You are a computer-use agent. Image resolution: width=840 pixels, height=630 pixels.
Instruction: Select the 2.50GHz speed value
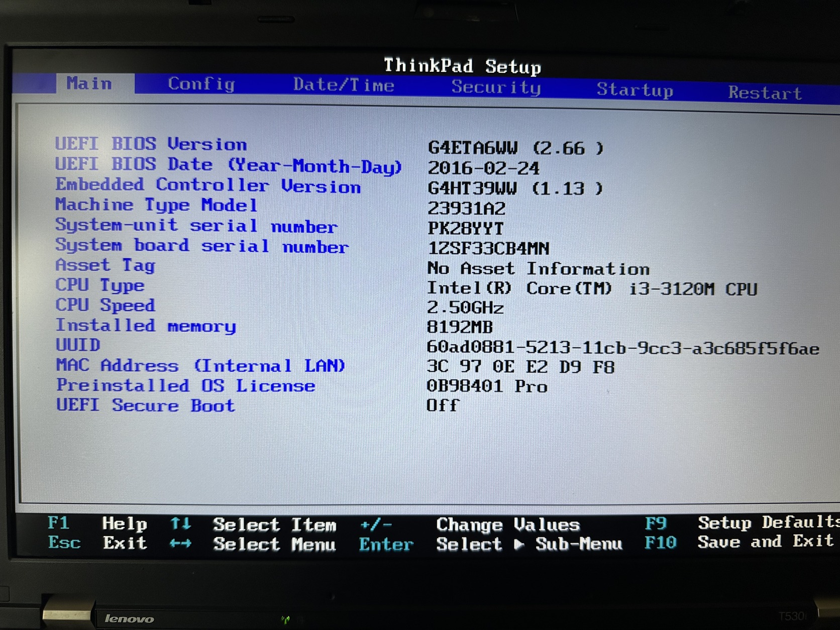click(465, 307)
